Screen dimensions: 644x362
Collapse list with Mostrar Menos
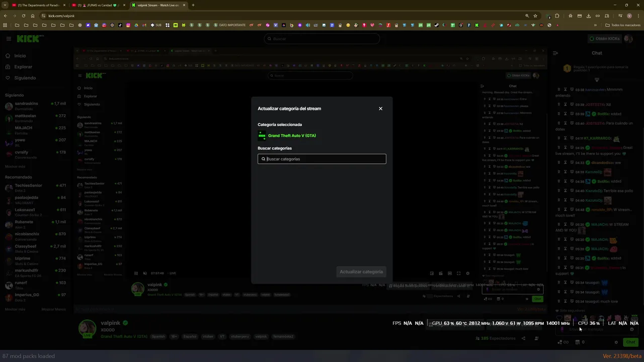tap(53, 309)
